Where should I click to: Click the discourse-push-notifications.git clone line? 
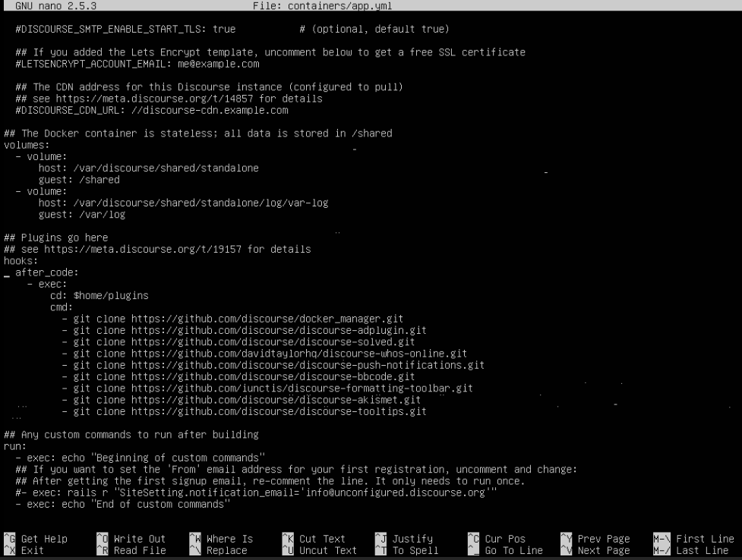pyautogui.click(x=273, y=365)
